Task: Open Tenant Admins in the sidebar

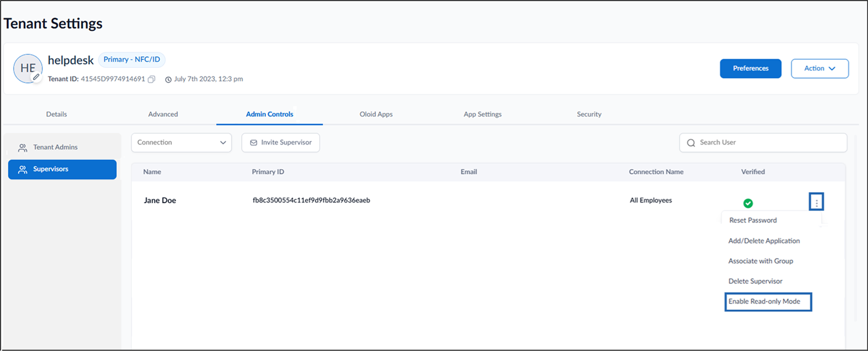Action: coord(62,147)
